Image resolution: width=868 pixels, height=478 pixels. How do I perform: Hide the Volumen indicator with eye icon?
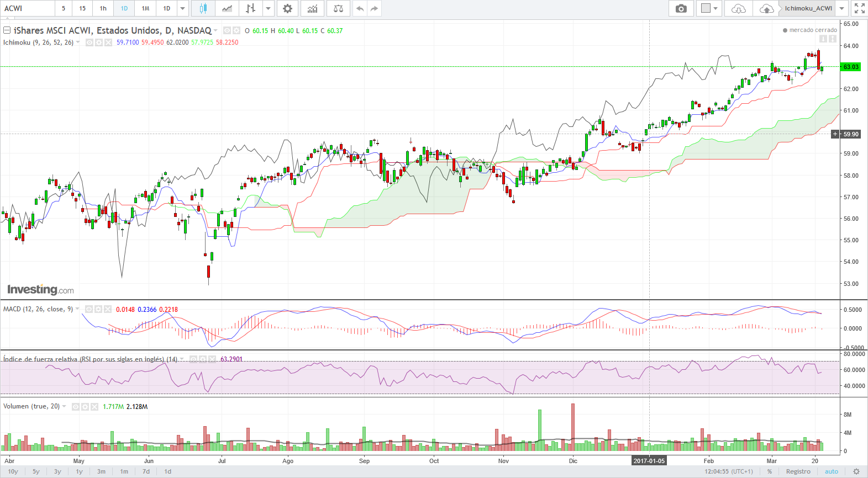click(76, 406)
